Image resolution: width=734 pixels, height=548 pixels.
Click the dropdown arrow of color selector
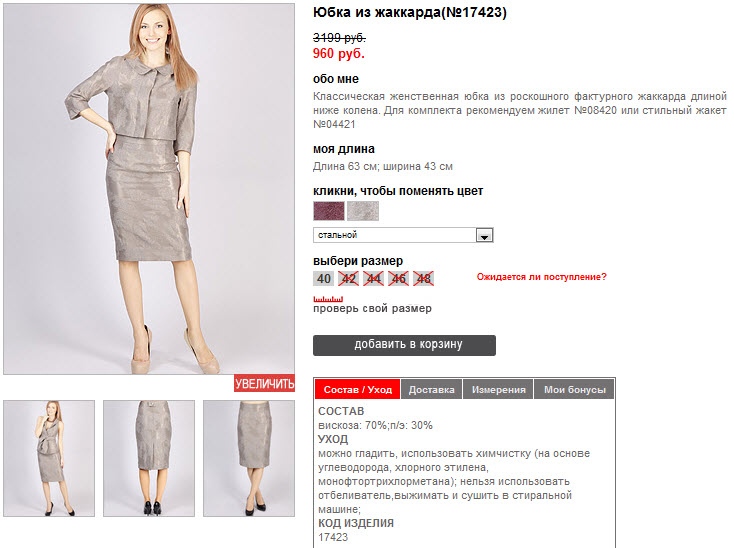coord(484,235)
